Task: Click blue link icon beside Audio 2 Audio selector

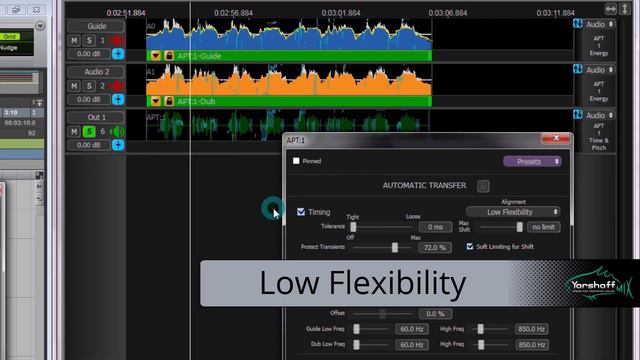Action: pyautogui.click(x=578, y=69)
